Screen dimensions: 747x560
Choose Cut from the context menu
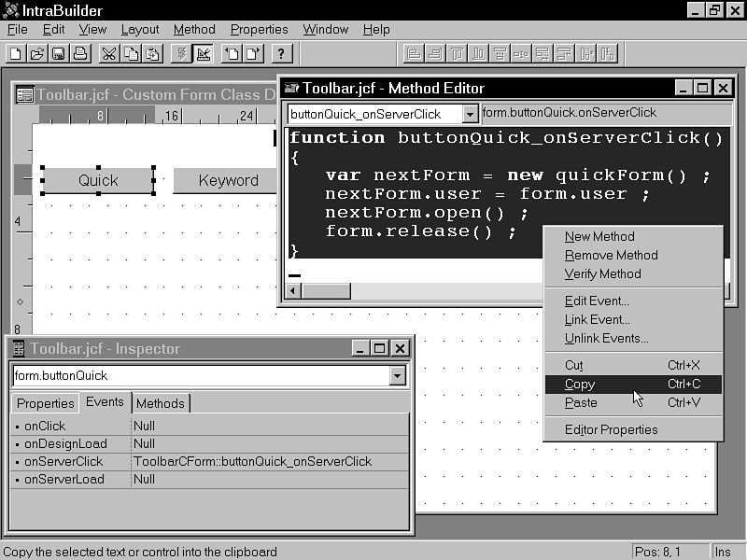coord(633,365)
